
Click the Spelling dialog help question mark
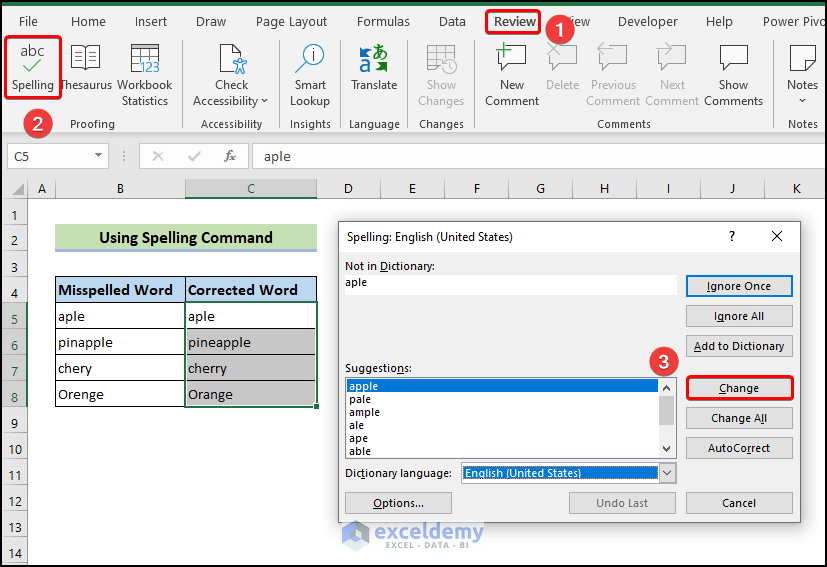[732, 236]
